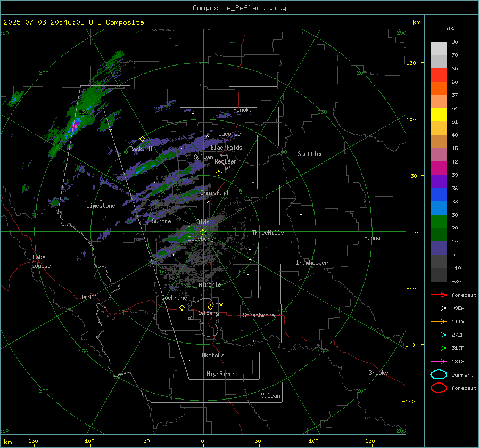Click the -150 bottom axis km tick label
This screenshot has width=479, height=448.
31,441
